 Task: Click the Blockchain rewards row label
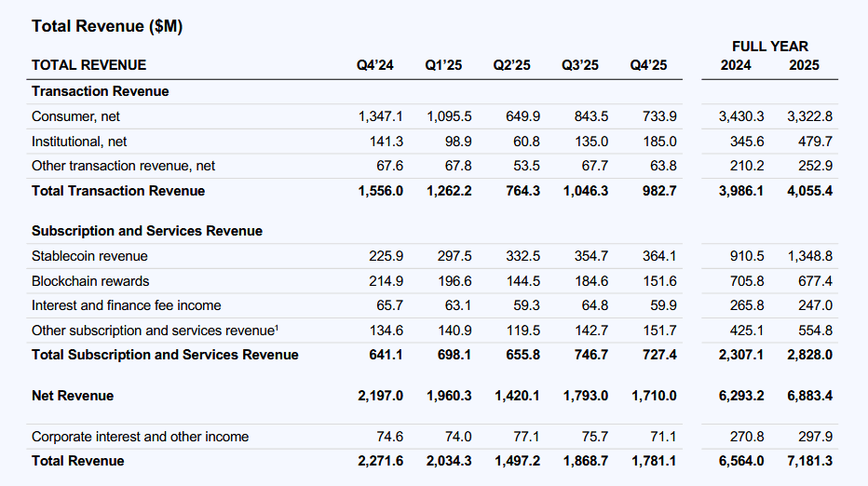pyautogui.click(x=90, y=281)
